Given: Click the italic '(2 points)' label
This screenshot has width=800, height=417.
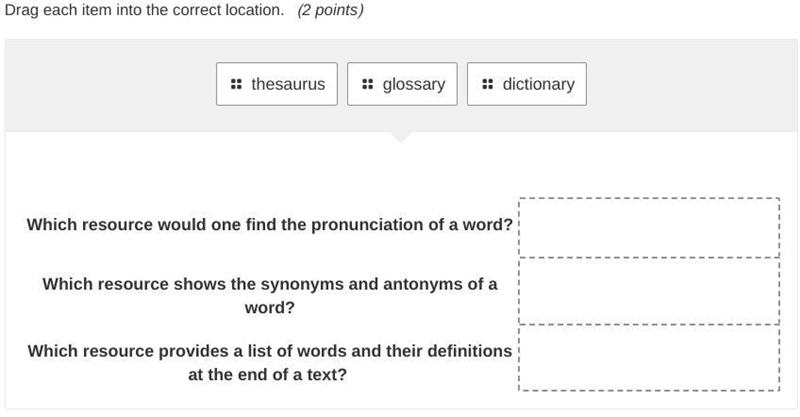Looking at the screenshot, I should point(331,10).
